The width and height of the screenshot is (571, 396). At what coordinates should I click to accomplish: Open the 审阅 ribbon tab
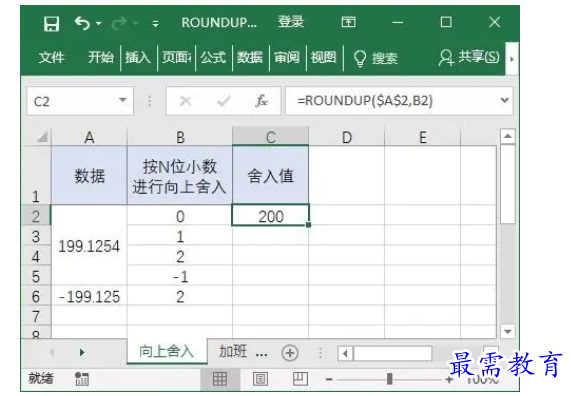tap(287, 57)
